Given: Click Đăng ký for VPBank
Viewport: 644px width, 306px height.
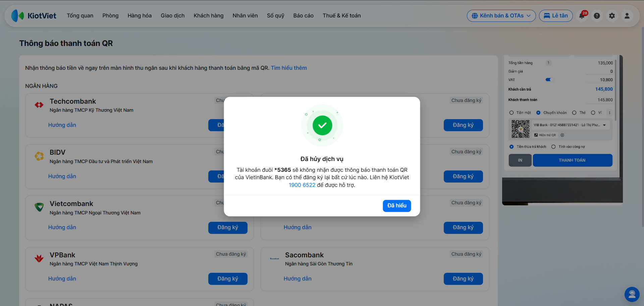Looking at the screenshot, I should pyautogui.click(x=228, y=279).
